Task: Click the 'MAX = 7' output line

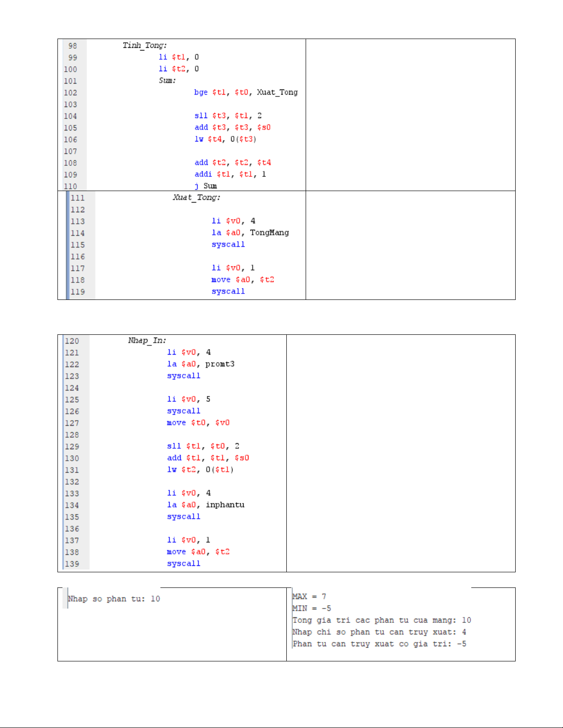Action: pyautogui.click(x=309, y=596)
